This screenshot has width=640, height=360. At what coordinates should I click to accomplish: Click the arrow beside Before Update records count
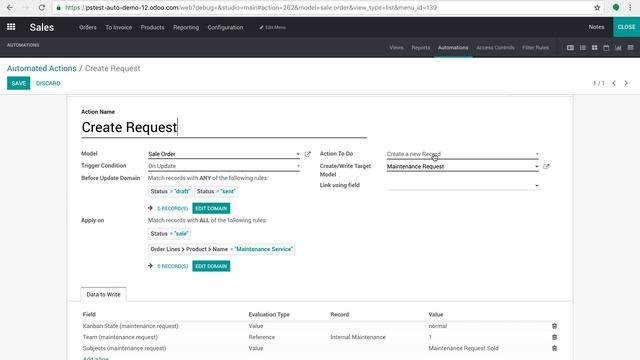(x=150, y=208)
